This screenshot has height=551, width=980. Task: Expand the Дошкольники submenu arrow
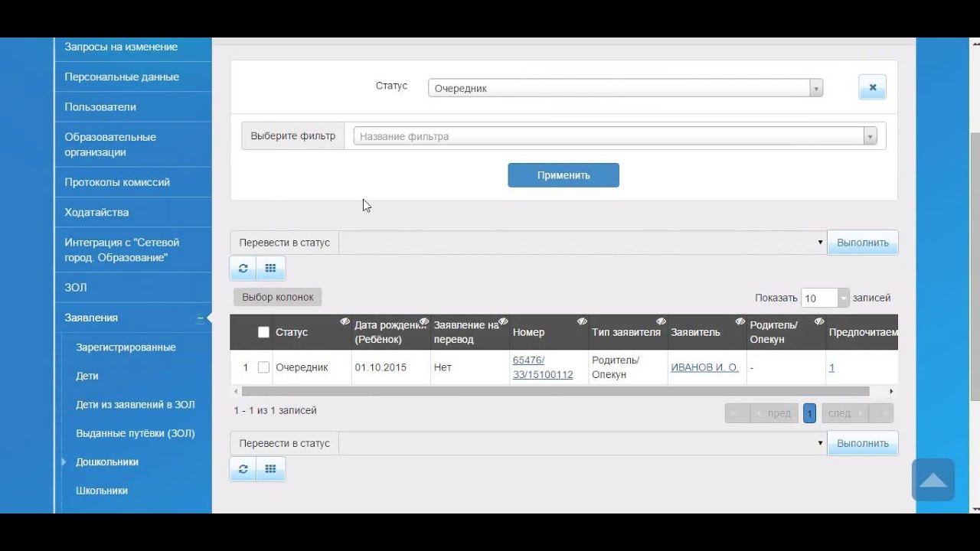pyautogui.click(x=64, y=461)
